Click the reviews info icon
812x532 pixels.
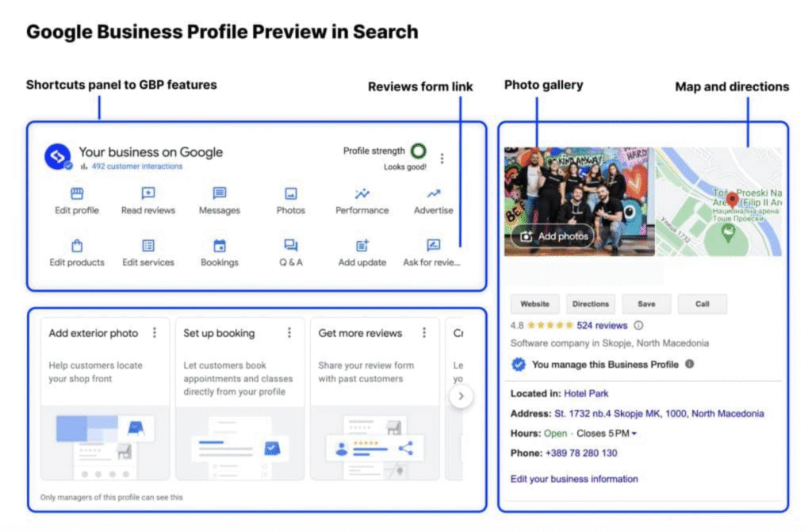point(638,325)
